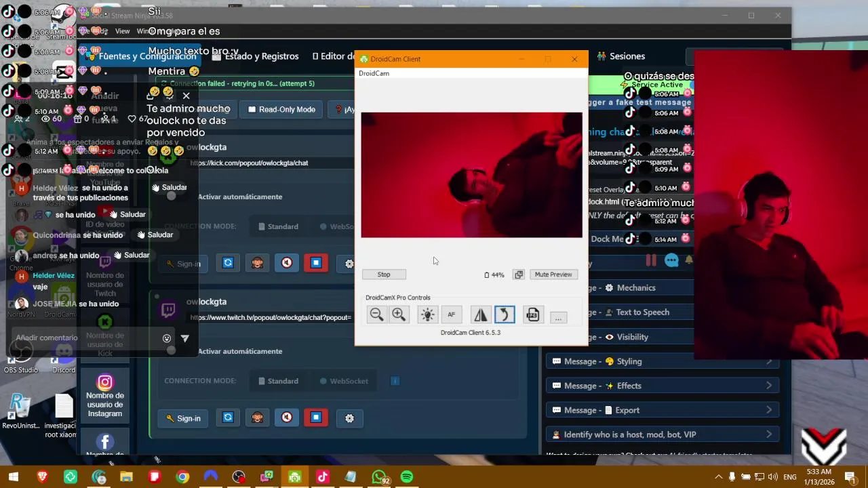Toggle monkey visibility icon in lower Twitch row
Image resolution: width=868 pixels, height=488 pixels.
[257, 418]
